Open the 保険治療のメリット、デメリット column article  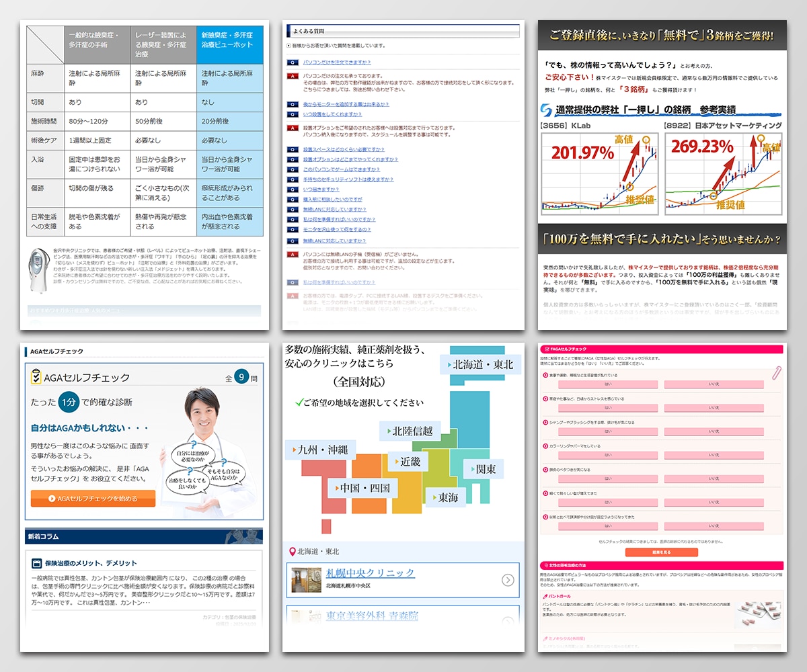pyautogui.click(x=91, y=563)
